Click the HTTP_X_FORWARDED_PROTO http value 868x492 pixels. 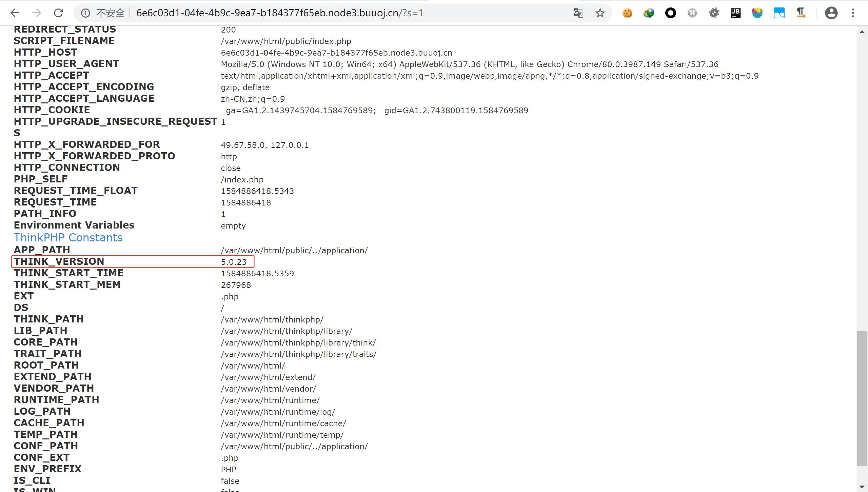pos(229,157)
